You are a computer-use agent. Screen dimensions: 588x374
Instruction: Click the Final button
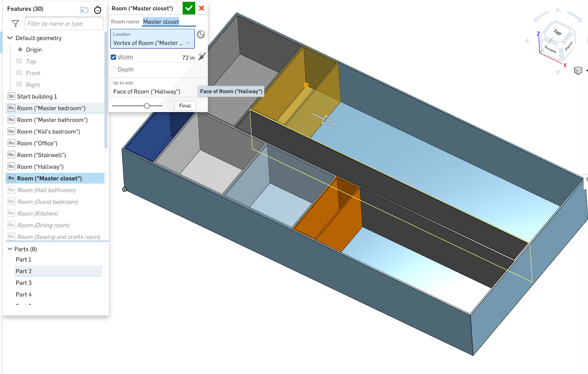tap(185, 106)
